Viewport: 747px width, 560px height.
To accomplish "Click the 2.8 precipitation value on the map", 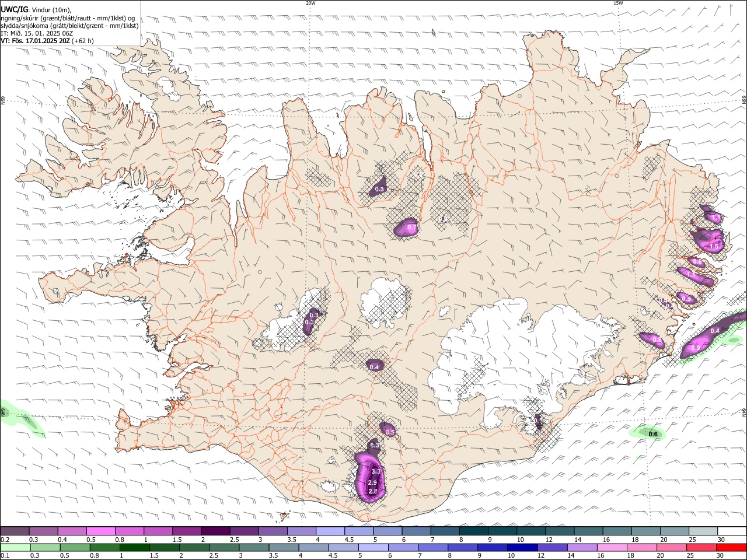I will coord(373,492).
